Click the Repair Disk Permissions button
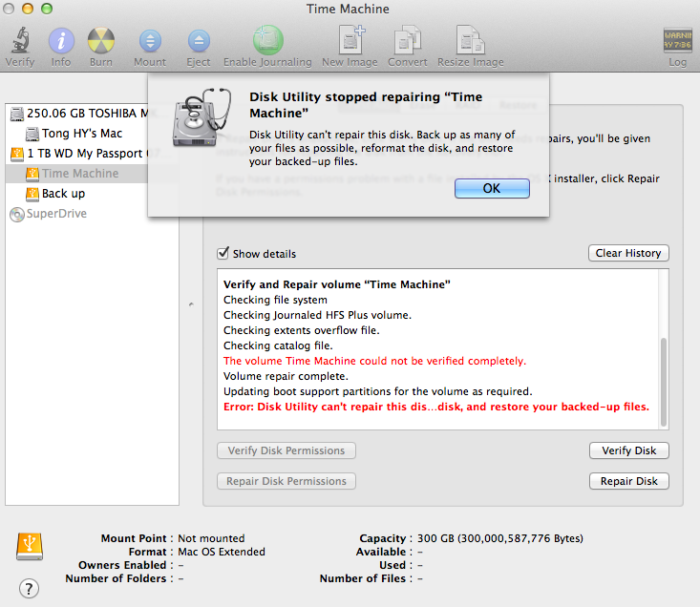The image size is (700, 607). click(286, 481)
